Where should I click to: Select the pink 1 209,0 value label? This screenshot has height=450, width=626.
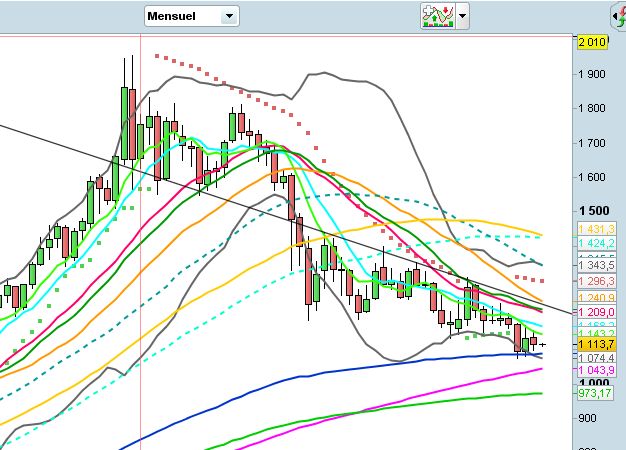pyautogui.click(x=596, y=312)
